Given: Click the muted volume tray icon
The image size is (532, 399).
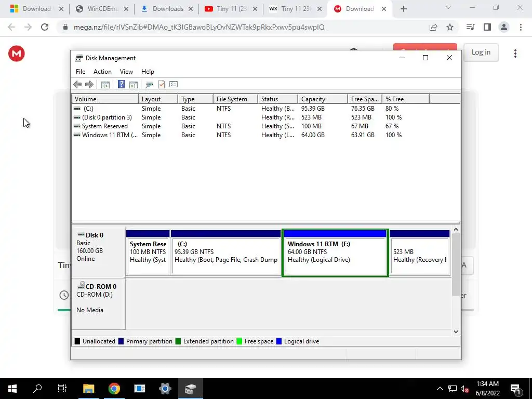Looking at the screenshot, I should 465,389.
